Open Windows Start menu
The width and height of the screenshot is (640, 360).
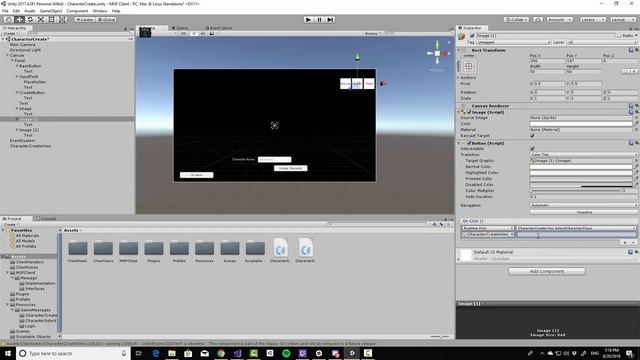8,353
